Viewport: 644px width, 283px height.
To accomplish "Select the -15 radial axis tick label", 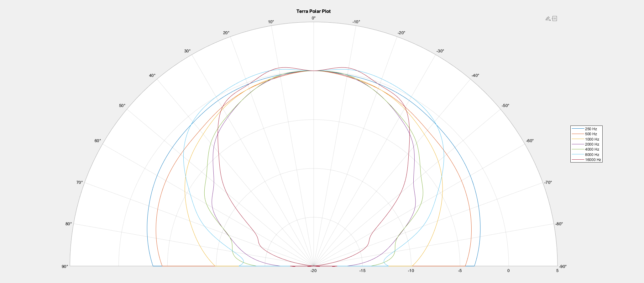I will (362, 271).
